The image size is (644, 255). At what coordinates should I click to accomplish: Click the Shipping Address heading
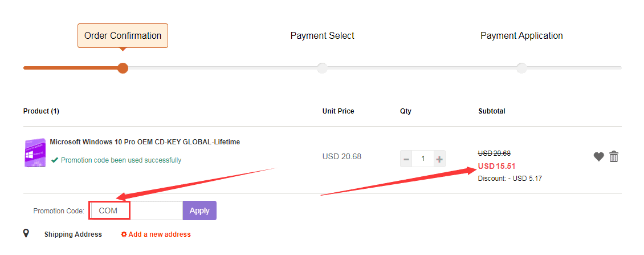point(73,234)
